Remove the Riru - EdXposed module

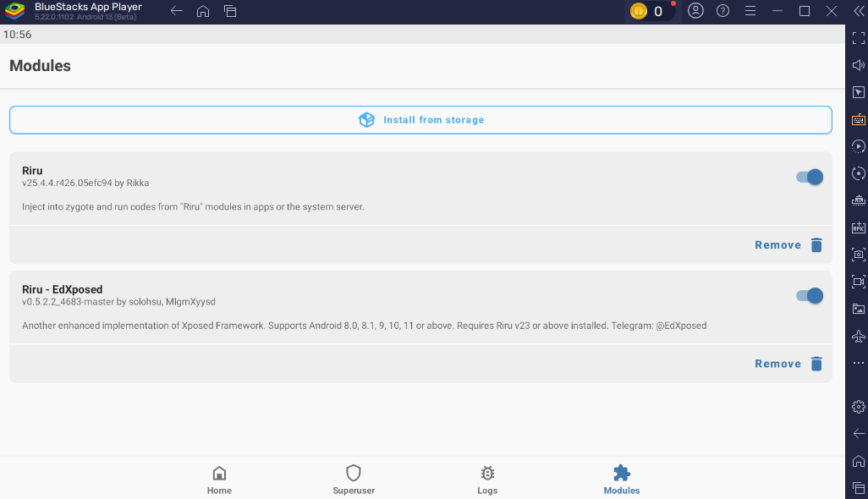point(788,364)
